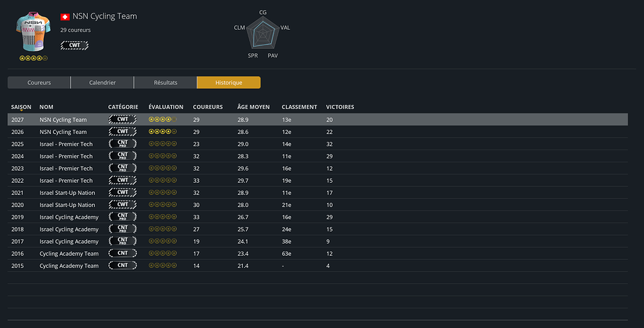Viewport: 644px width, 328px height.
Task: Click the star evaluation in 2026 row
Action: pyautogui.click(x=163, y=132)
